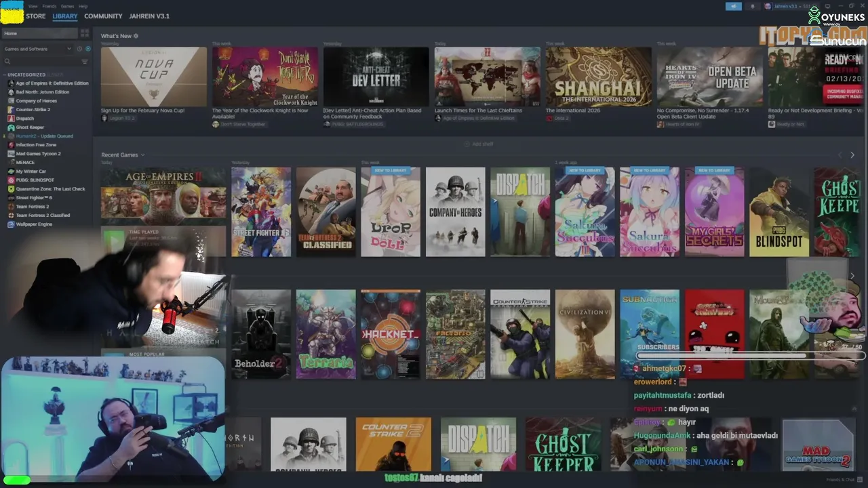Select the LIBRARY tab
This screenshot has width=868, height=488.
(x=65, y=16)
